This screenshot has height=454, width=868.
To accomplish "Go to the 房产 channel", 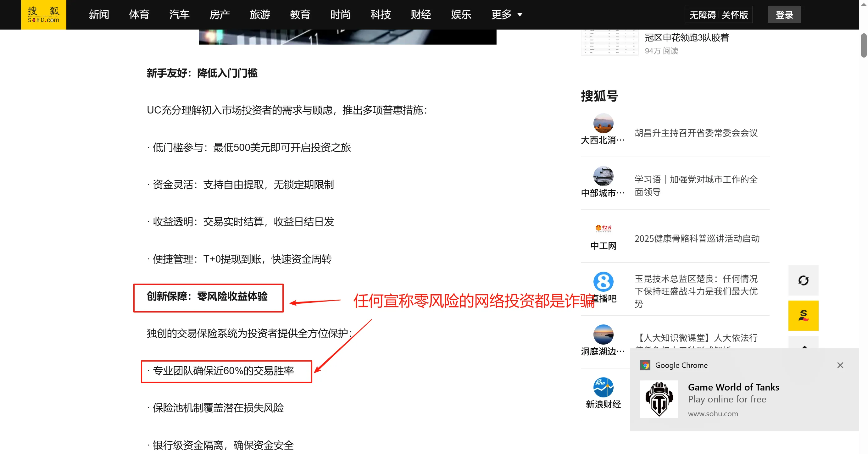I will pos(220,15).
